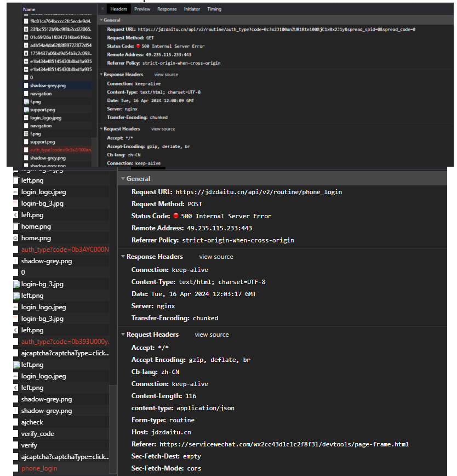The height and width of the screenshot is (476, 457).
Task: View source of phone_login Response Headers
Action: 216,257
